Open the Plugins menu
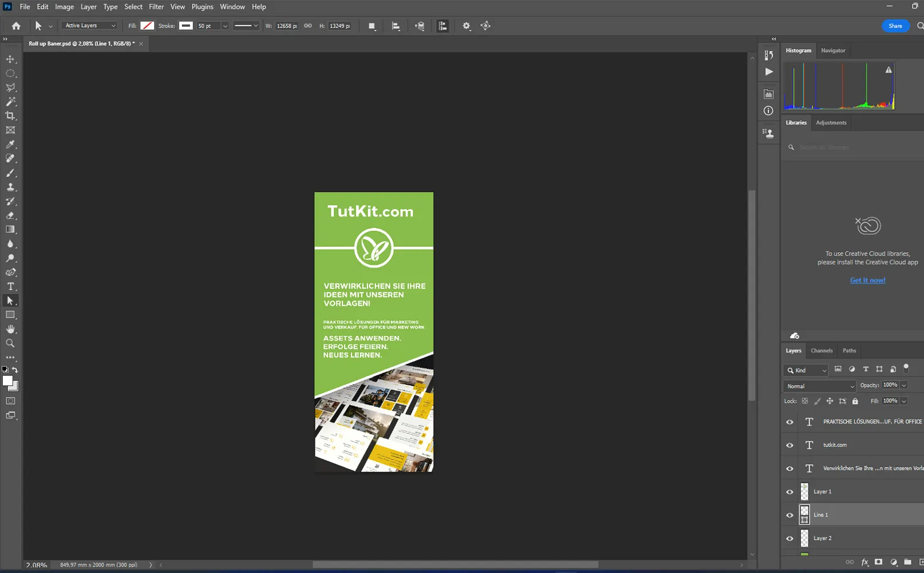 coord(202,7)
